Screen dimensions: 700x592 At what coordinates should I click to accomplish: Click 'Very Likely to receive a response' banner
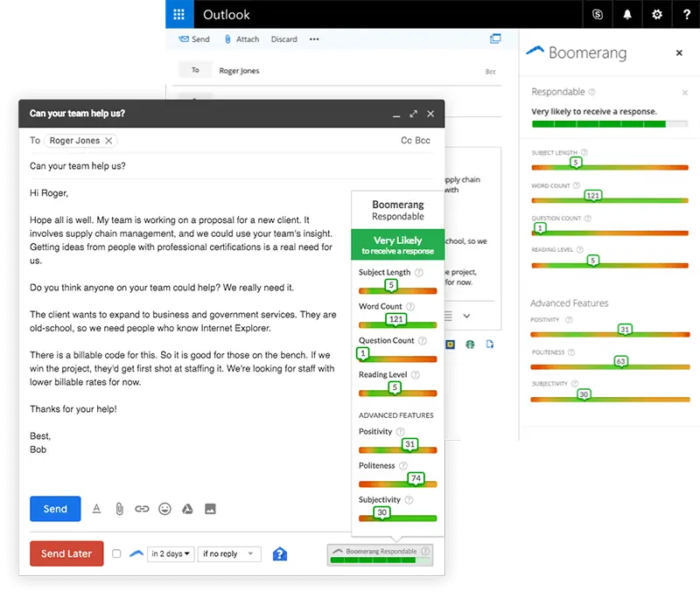(398, 245)
